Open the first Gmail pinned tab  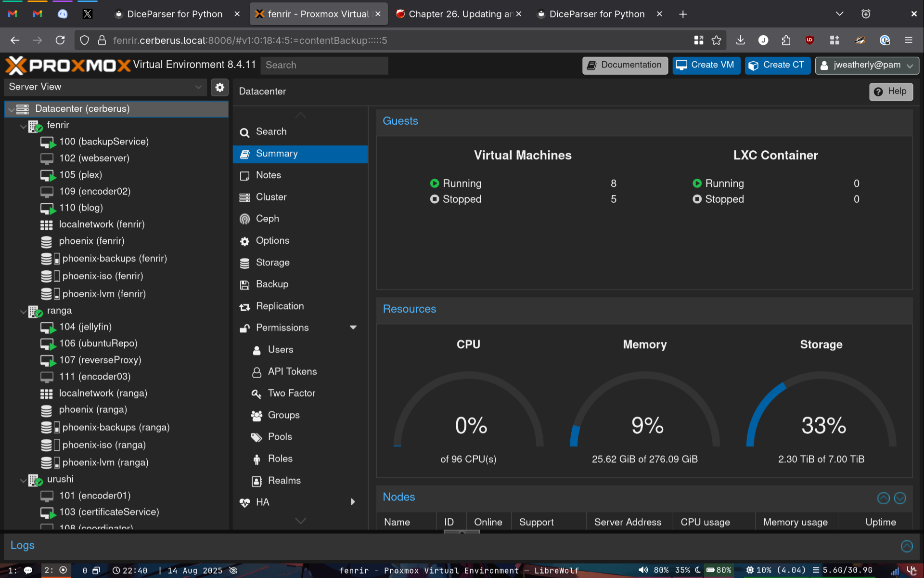click(x=13, y=14)
